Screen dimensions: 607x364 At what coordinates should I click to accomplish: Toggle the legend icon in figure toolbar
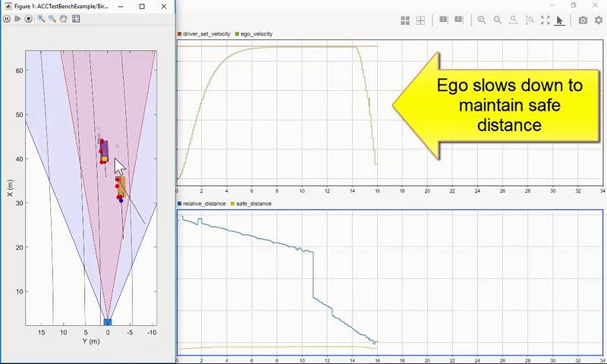pos(76,19)
